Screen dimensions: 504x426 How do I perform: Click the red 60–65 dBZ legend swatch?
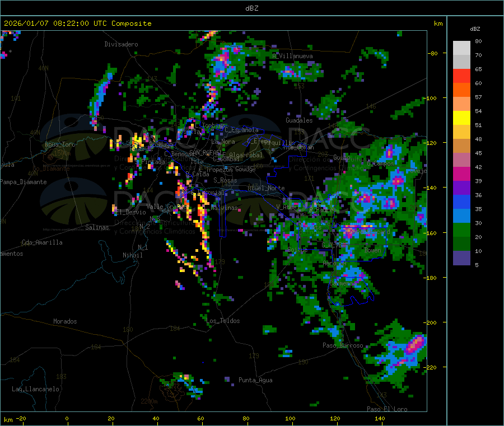coord(461,76)
